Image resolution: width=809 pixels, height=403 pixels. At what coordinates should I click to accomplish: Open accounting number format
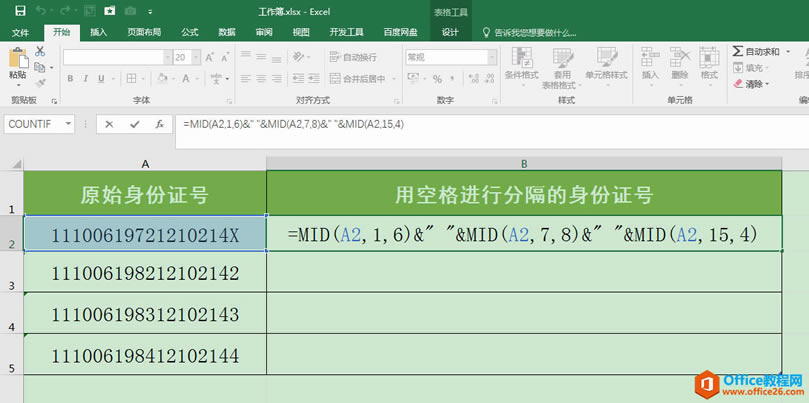click(x=415, y=79)
